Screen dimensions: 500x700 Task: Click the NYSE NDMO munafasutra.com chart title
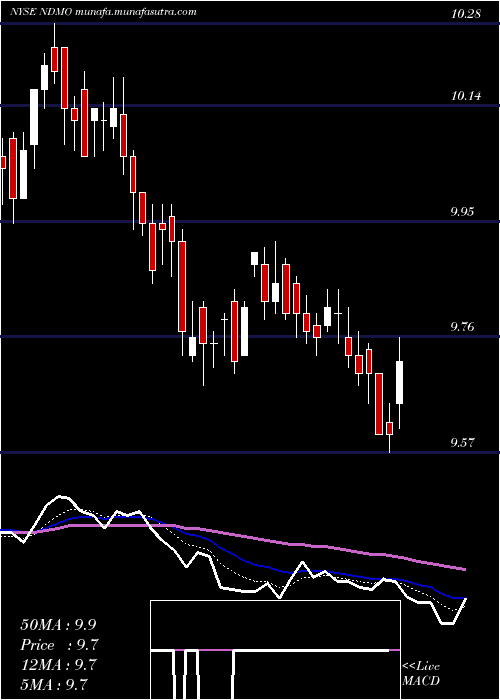coord(103,12)
